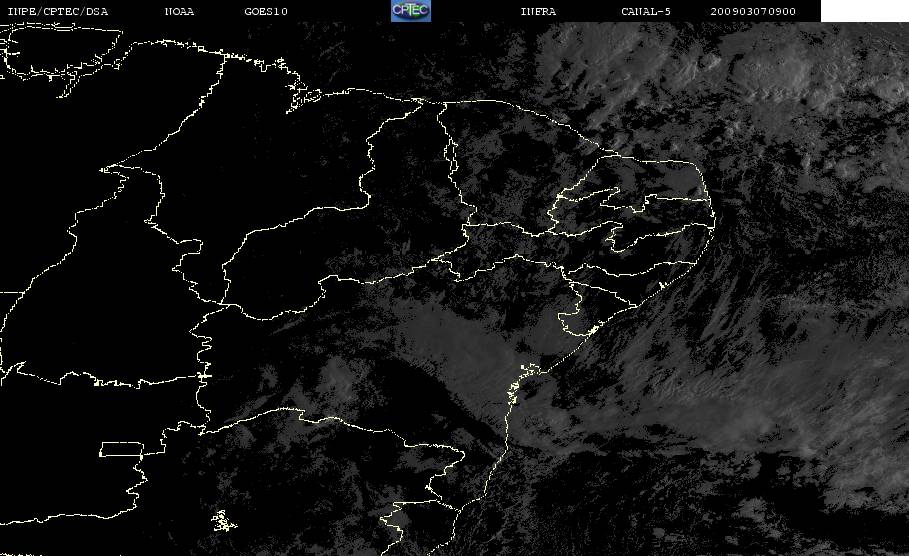Click the 200903070900 timestamp

[x=753, y=12]
